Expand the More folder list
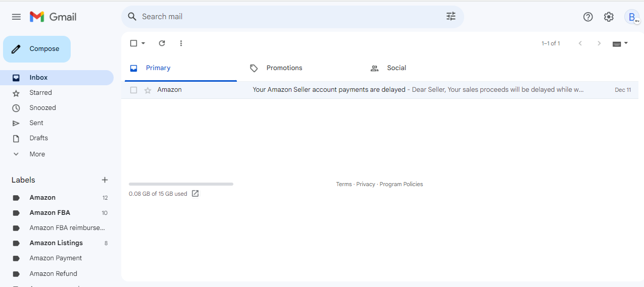Image resolution: width=644 pixels, height=287 pixels. [x=37, y=154]
